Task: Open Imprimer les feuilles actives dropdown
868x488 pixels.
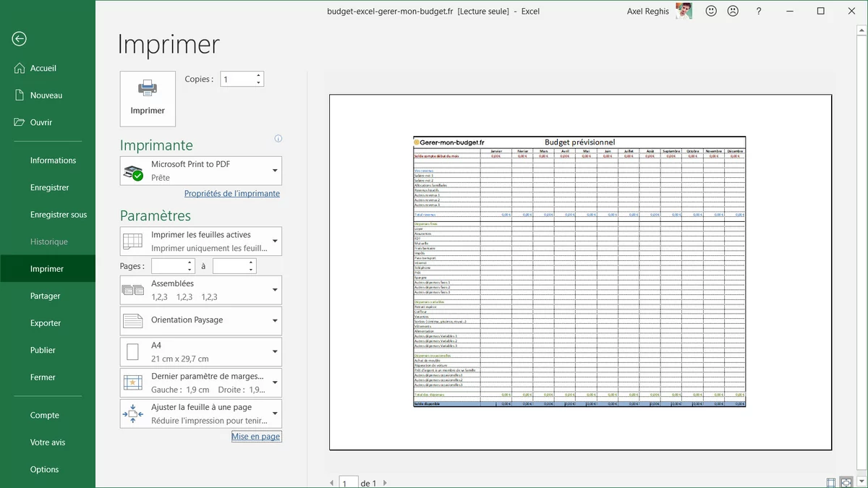Action: (275, 241)
